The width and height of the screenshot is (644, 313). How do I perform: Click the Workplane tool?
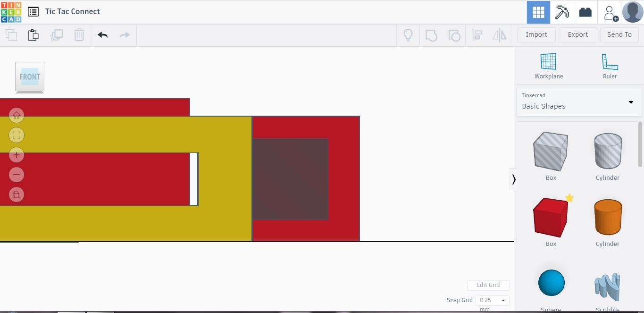pos(548,65)
